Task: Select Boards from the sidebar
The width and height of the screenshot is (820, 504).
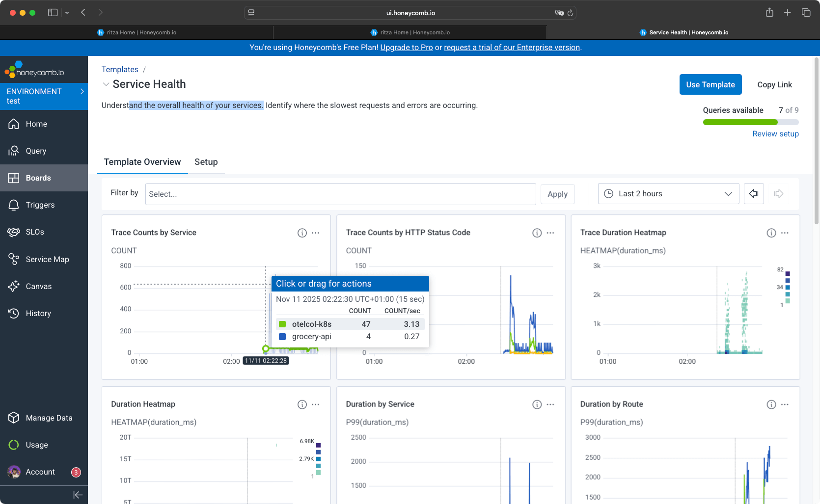Action: click(x=38, y=178)
